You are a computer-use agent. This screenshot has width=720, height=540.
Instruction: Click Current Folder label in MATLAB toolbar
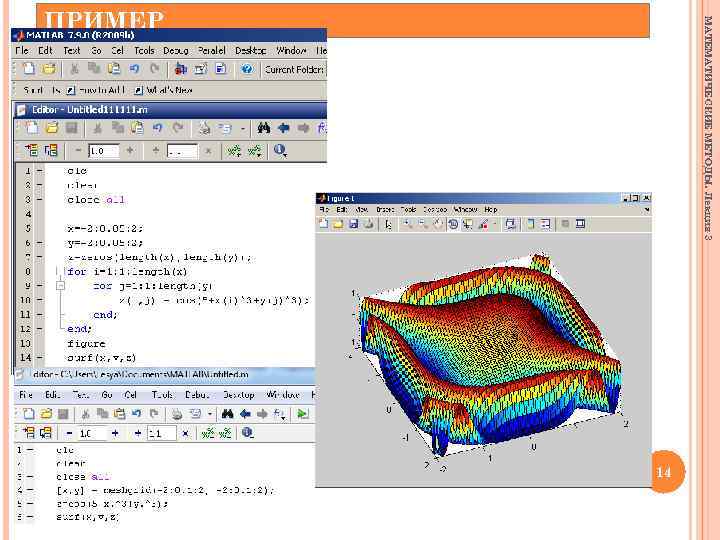(294, 70)
